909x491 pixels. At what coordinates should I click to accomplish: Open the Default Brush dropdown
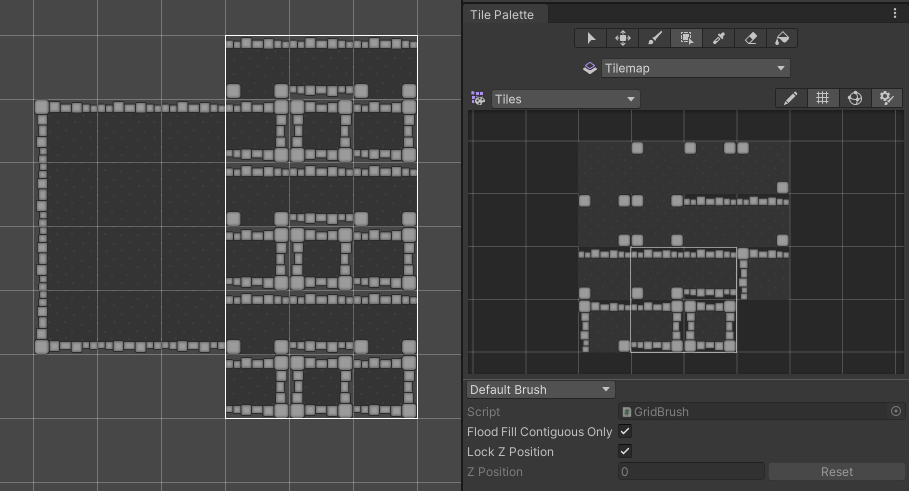(540, 389)
